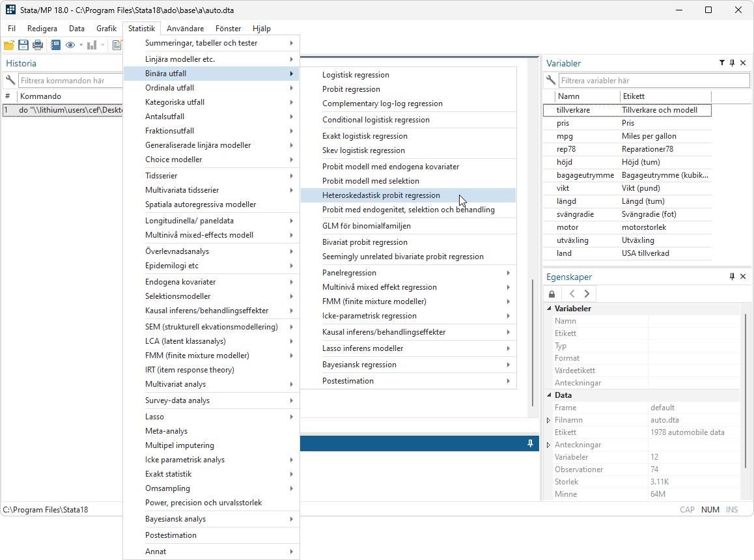This screenshot has height=560, width=754.
Task: Select Multipel imputering menu entry
Action: pos(211,445)
